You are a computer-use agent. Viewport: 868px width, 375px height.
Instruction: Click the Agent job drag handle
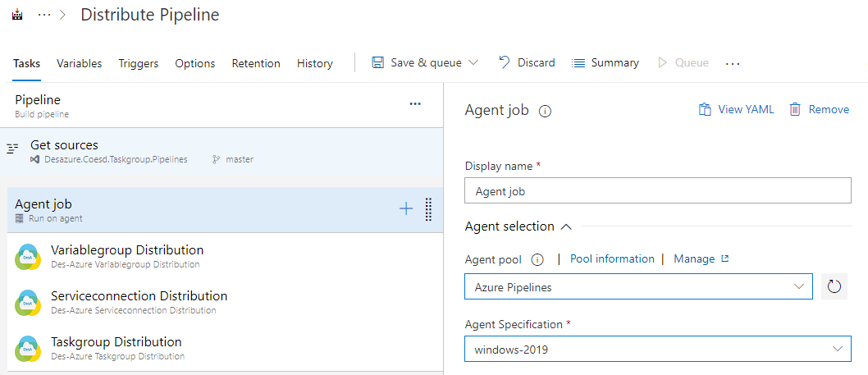(428, 209)
